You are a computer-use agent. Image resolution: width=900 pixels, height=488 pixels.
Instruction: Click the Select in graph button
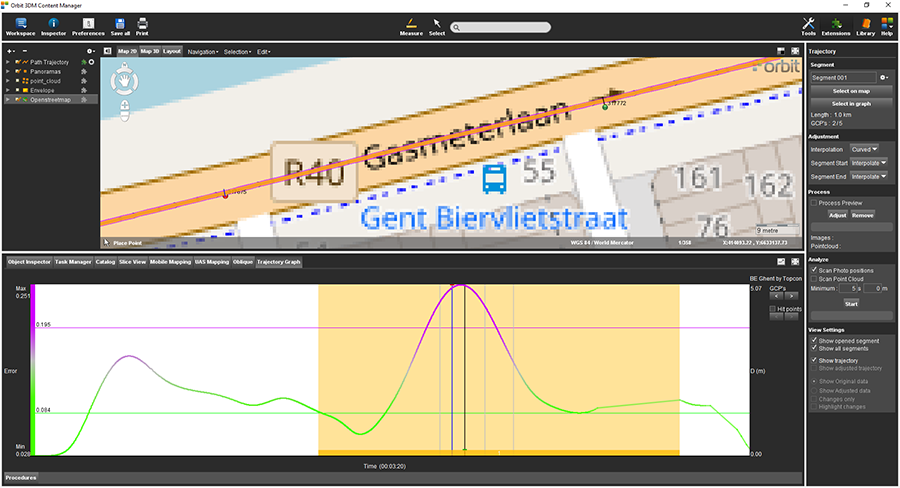tap(851, 104)
